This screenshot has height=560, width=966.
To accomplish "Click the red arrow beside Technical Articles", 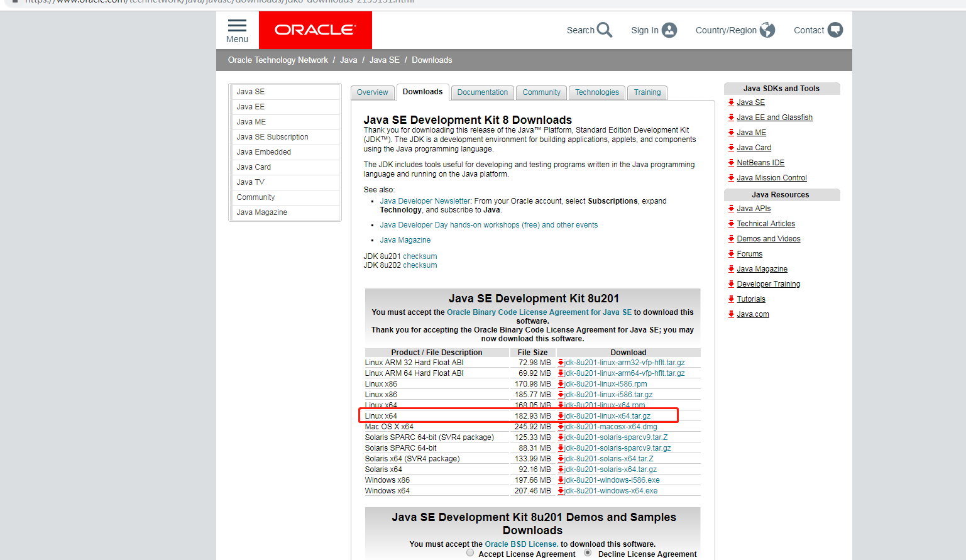I will click(x=731, y=224).
